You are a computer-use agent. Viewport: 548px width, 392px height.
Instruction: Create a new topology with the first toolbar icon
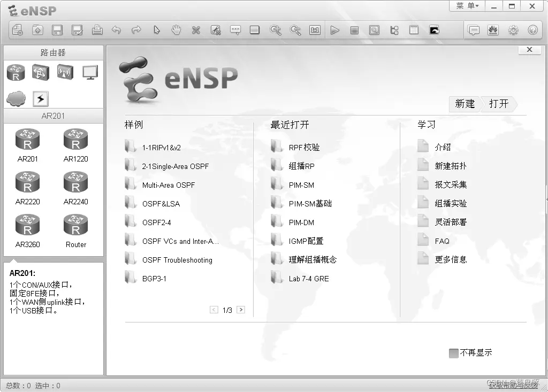click(17, 30)
